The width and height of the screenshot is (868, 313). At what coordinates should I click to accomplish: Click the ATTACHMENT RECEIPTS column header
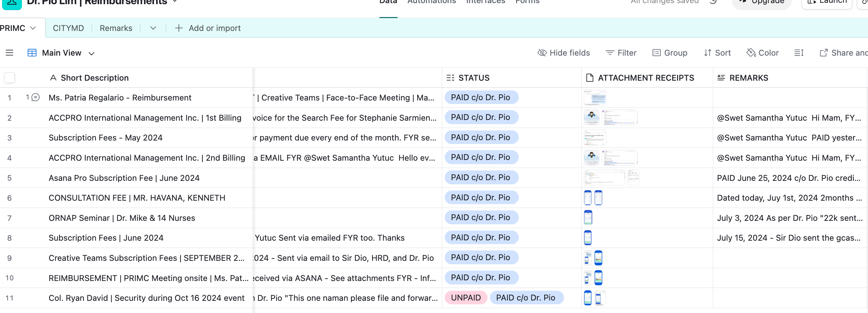(647, 78)
